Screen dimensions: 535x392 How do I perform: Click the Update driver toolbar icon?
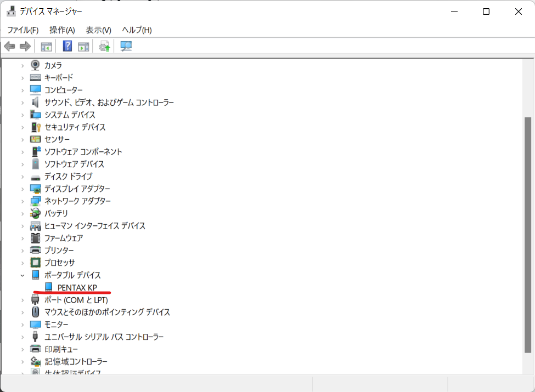104,46
